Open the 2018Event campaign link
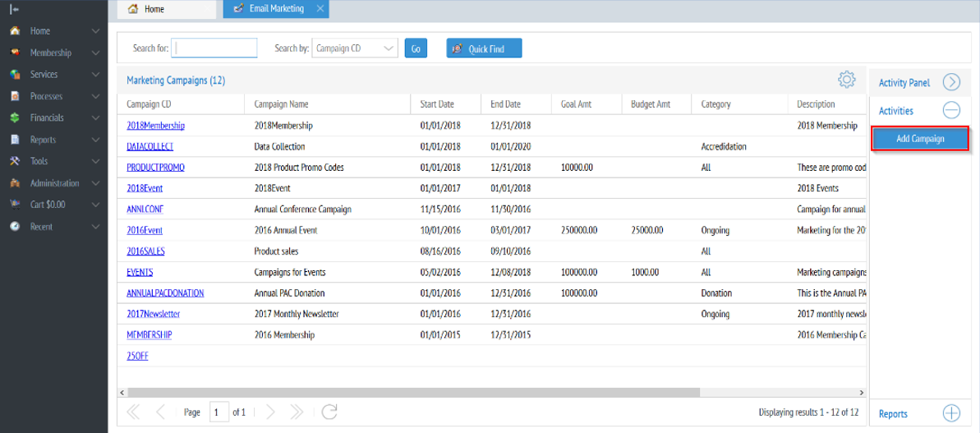This screenshot has height=433, width=980. click(145, 188)
